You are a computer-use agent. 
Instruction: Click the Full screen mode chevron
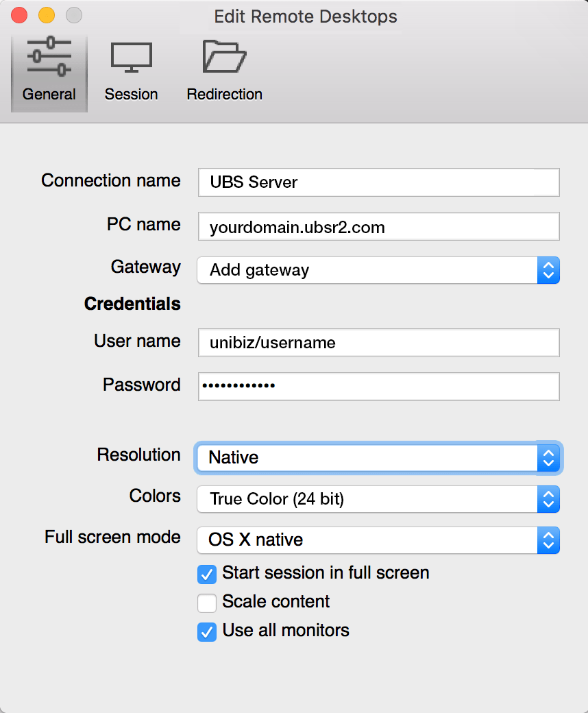point(548,540)
